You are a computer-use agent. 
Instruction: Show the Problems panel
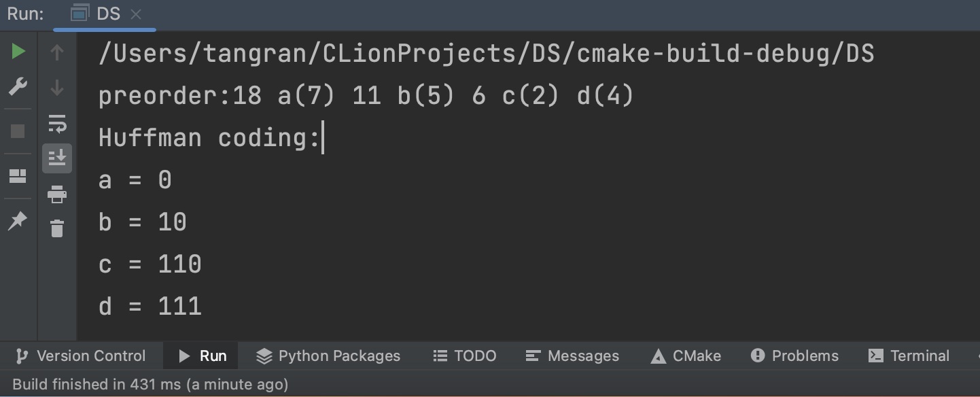[794, 356]
